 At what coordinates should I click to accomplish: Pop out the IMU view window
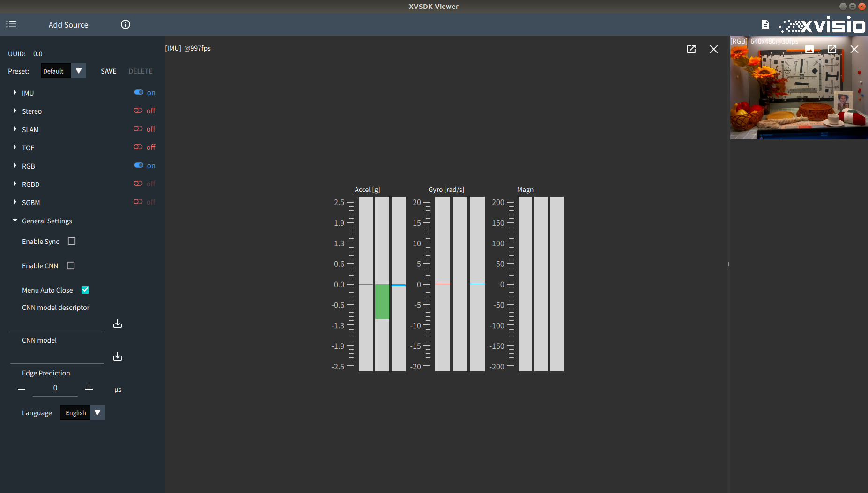pos(691,49)
